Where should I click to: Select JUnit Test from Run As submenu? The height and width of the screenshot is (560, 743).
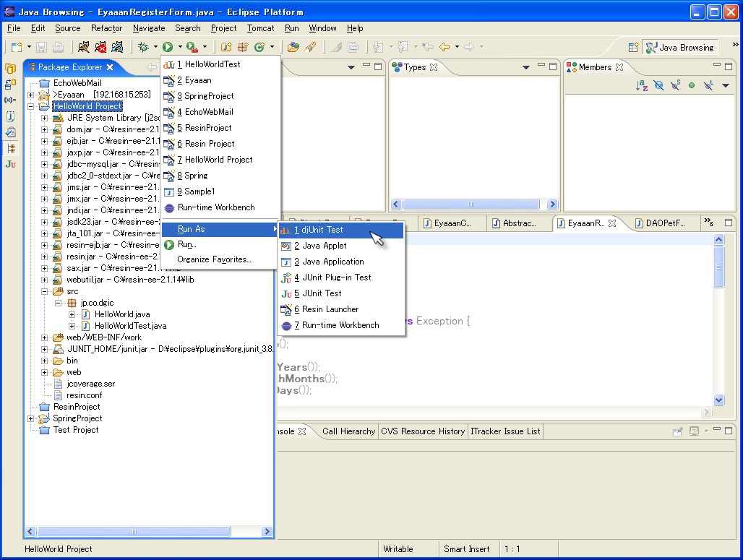point(322,293)
